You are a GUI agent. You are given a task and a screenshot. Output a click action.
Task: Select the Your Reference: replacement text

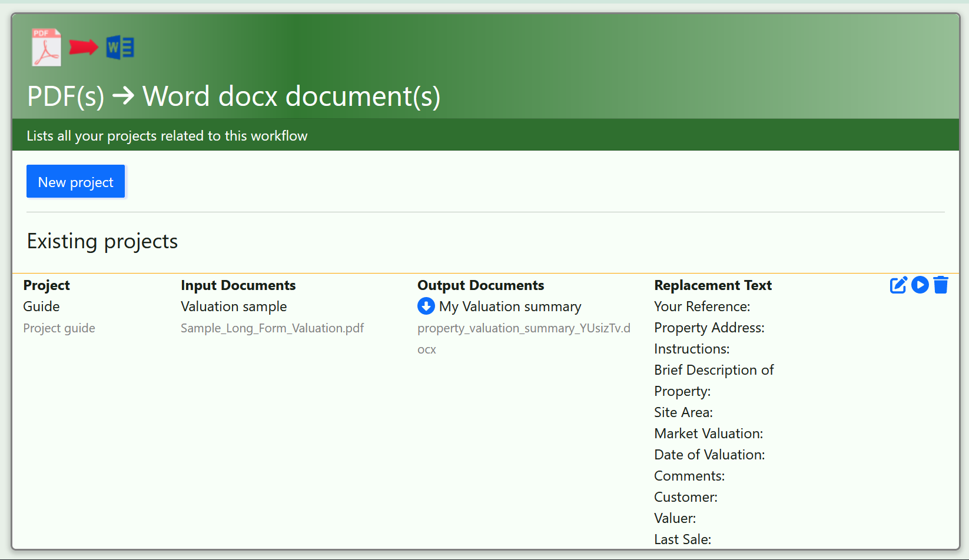(702, 306)
